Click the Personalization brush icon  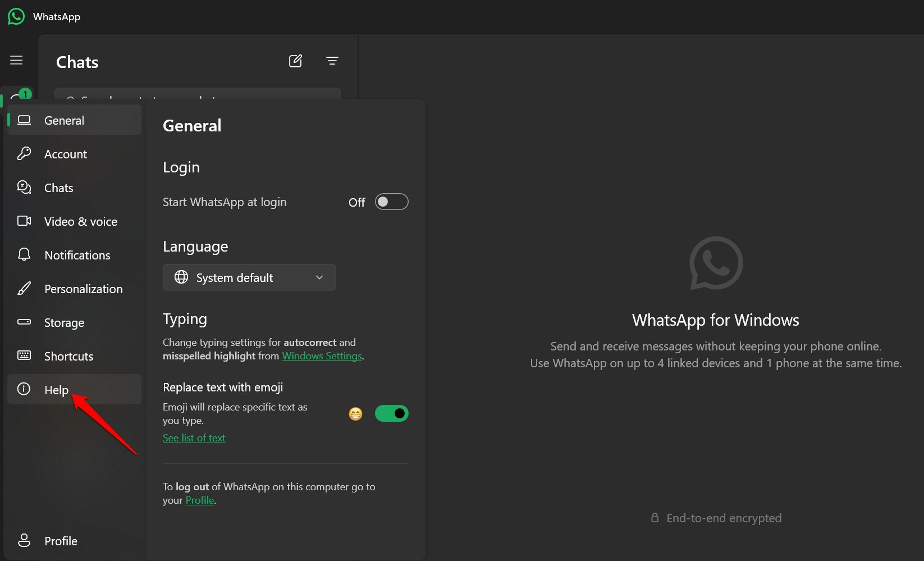pyautogui.click(x=24, y=289)
